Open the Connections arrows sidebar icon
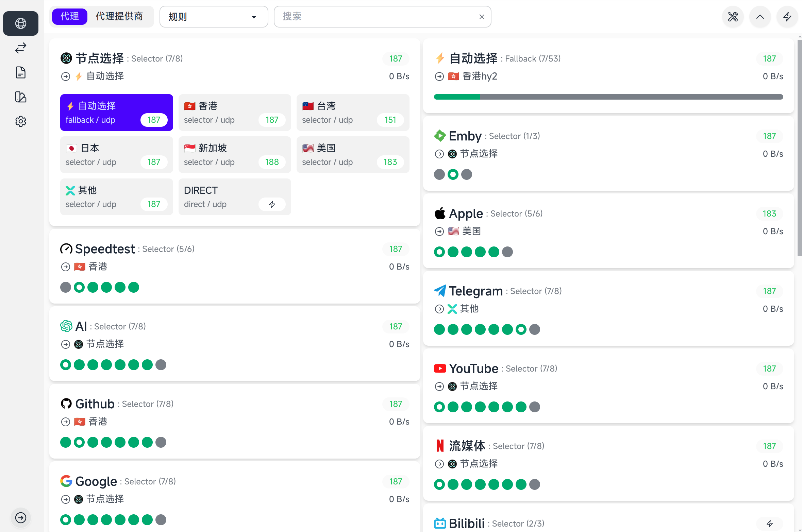The width and height of the screenshot is (802, 532). pyautogui.click(x=21, y=48)
